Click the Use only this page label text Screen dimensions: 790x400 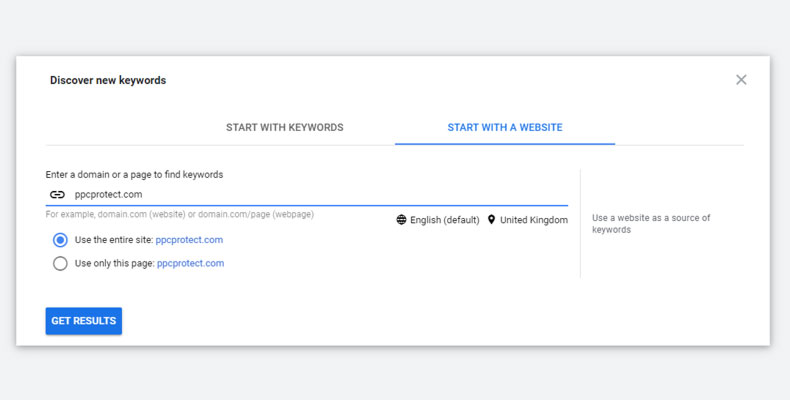point(115,263)
